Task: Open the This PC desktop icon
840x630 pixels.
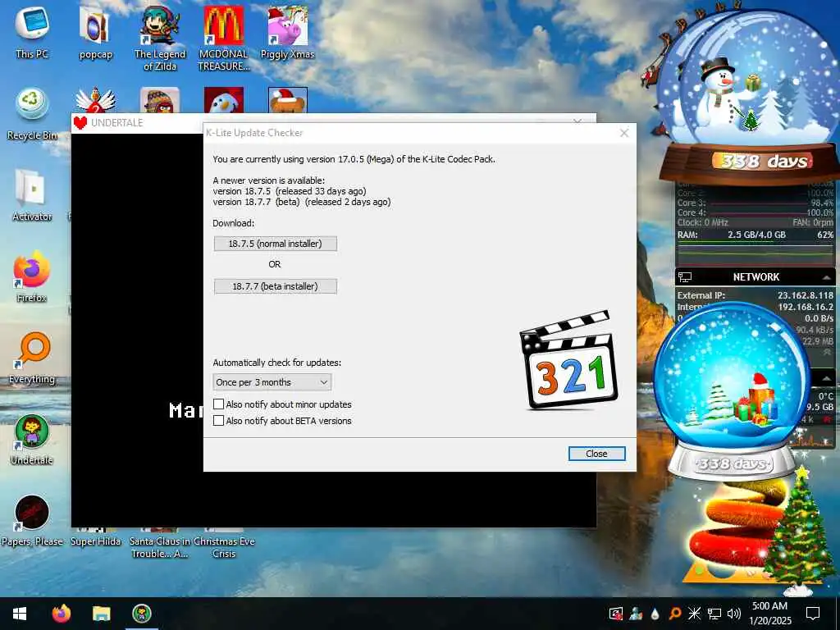Action: point(32,31)
